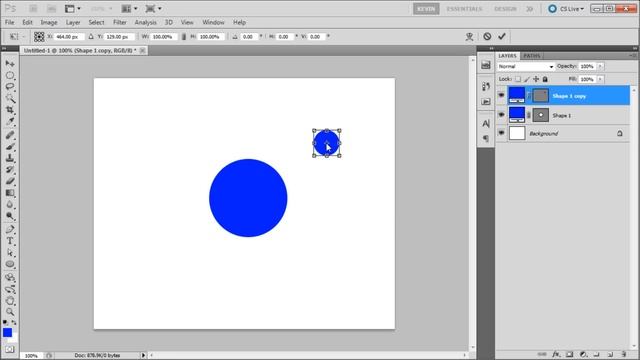
Task: Hide the Background layer
Action: (501, 133)
